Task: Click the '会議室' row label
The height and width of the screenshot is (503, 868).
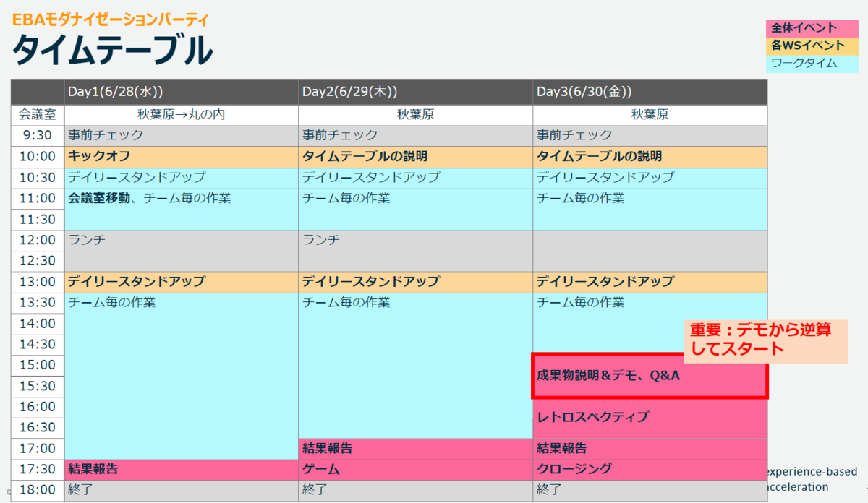Action: point(38,115)
